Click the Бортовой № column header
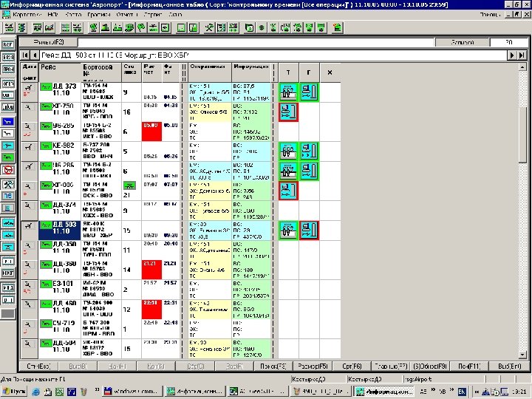 pyautogui.click(x=101, y=72)
